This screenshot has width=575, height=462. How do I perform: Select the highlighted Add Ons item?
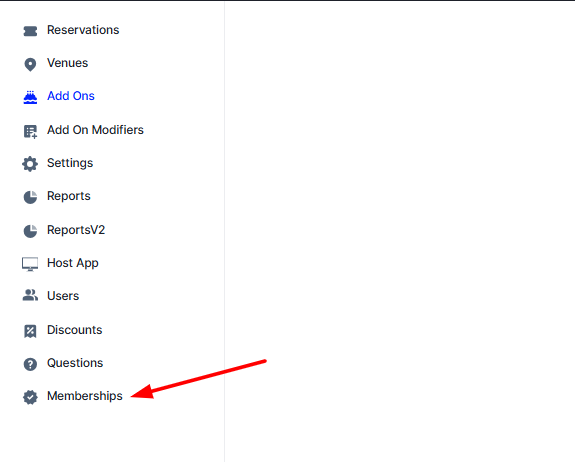click(x=71, y=96)
